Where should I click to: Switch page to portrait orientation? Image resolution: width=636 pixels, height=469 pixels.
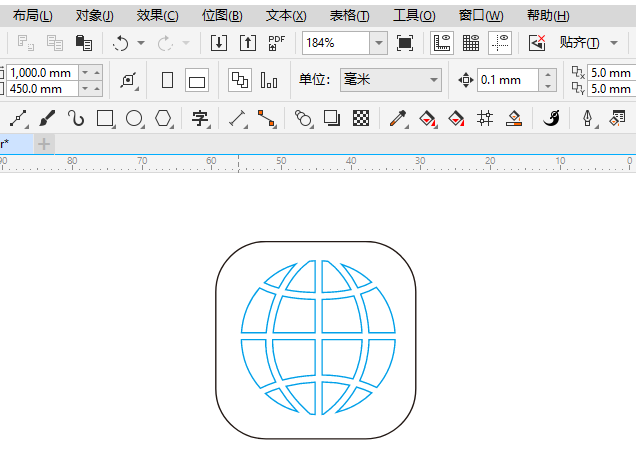168,80
